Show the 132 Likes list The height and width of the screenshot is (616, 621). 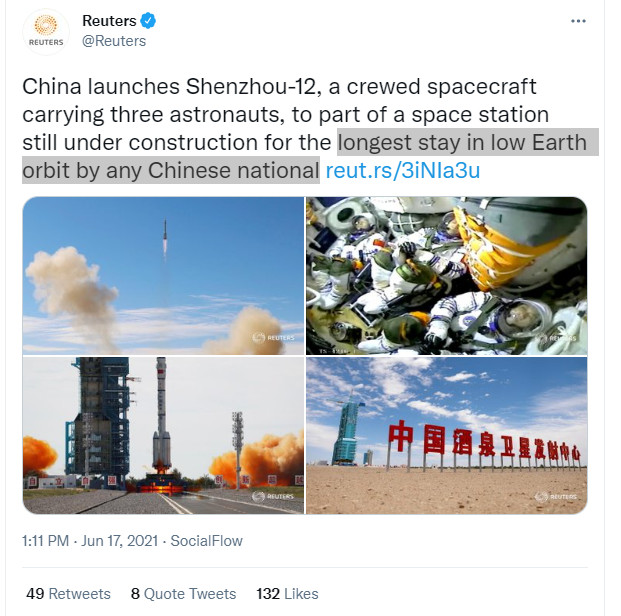(x=287, y=593)
